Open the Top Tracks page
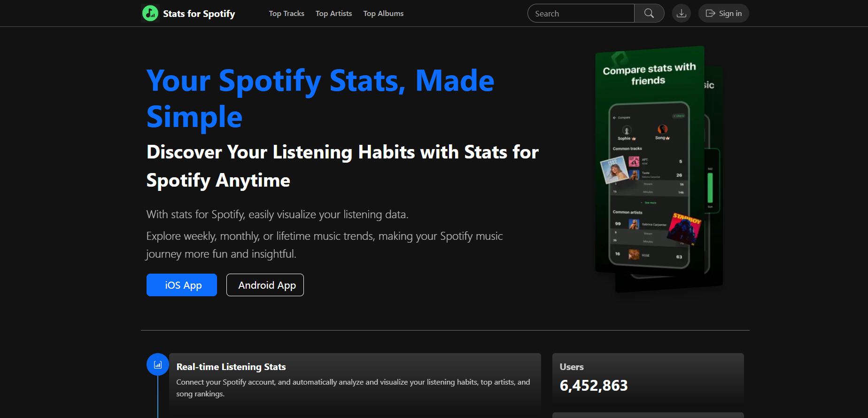 (x=286, y=13)
